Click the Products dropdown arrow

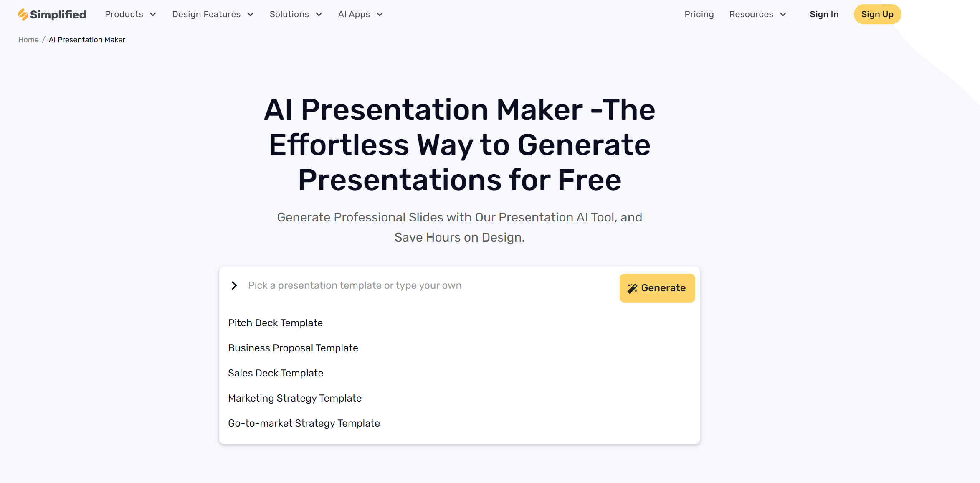click(152, 14)
